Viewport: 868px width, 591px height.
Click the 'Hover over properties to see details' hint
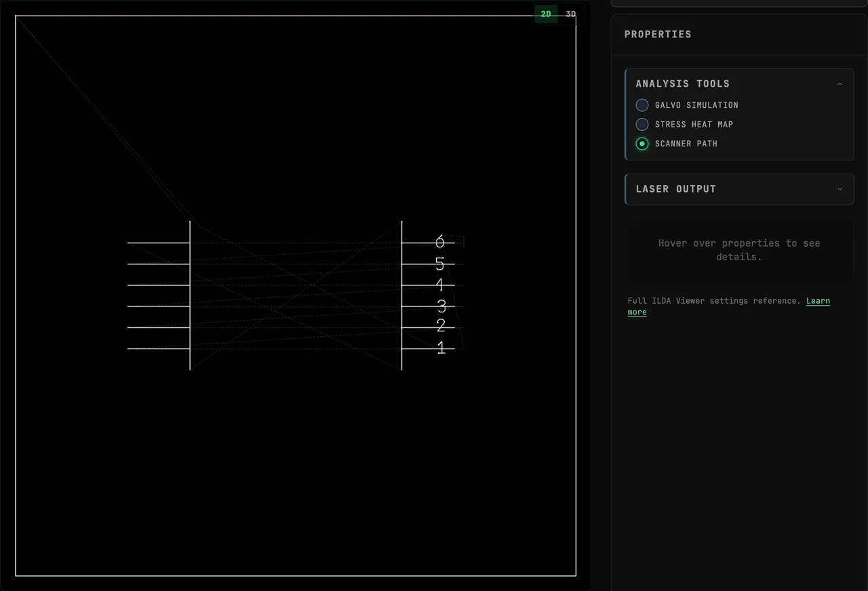(x=739, y=250)
